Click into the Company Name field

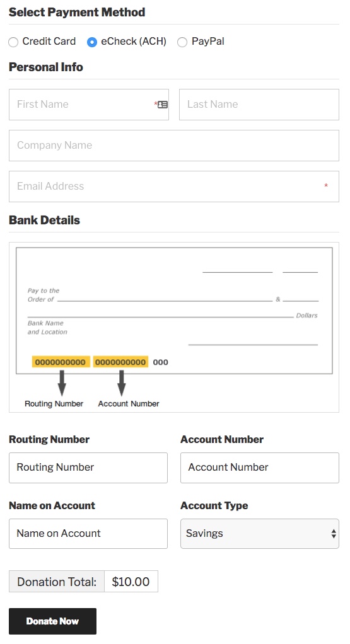click(x=174, y=146)
